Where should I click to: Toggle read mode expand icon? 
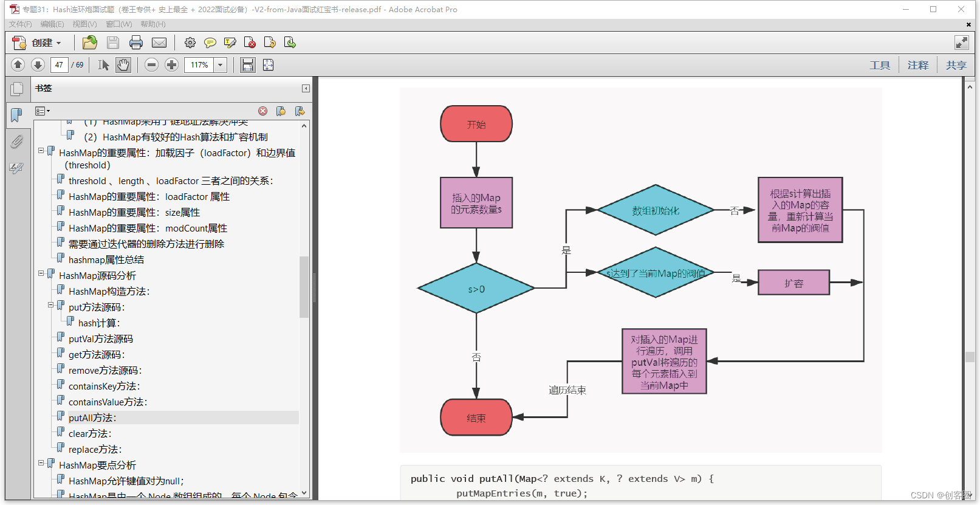(962, 43)
